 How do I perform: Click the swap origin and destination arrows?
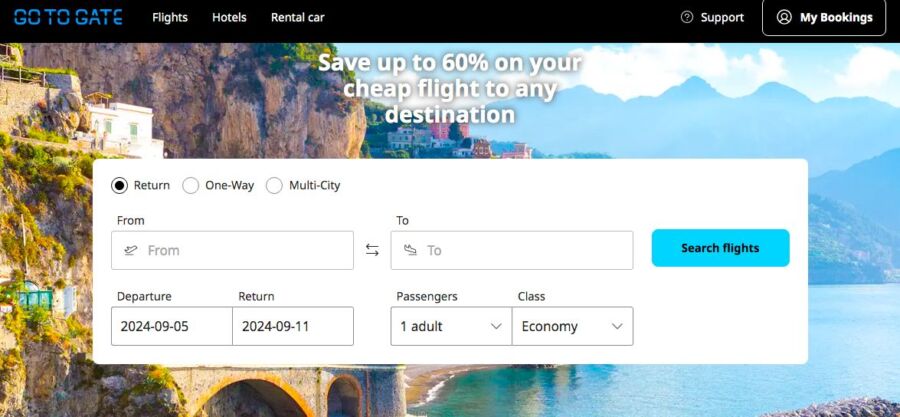coord(372,250)
